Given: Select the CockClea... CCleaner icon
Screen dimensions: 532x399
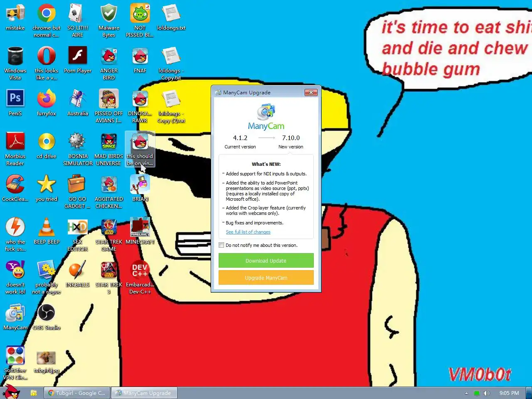Looking at the screenshot, I should [15, 185].
